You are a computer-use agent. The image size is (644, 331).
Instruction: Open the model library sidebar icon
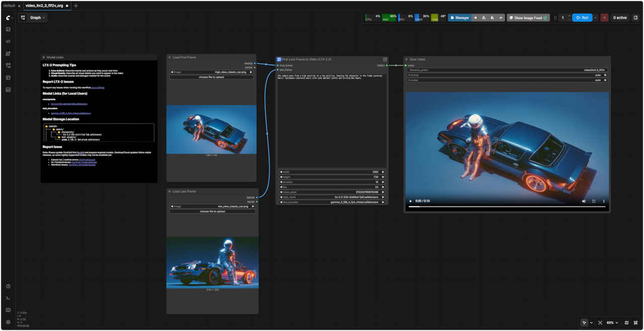(8, 53)
